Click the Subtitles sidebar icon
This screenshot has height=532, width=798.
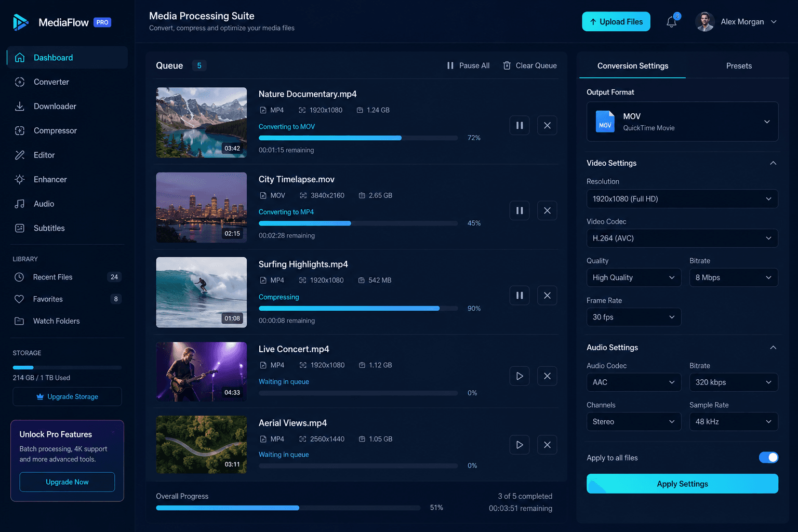20,228
